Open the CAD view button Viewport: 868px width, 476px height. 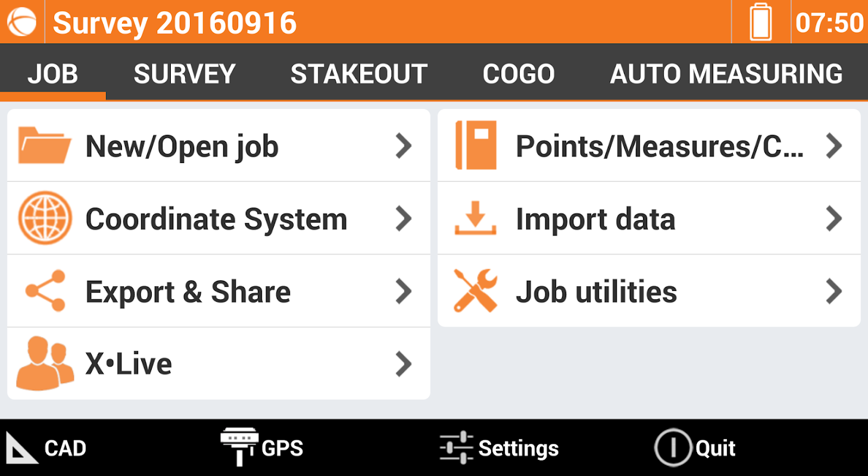point(46,448)
